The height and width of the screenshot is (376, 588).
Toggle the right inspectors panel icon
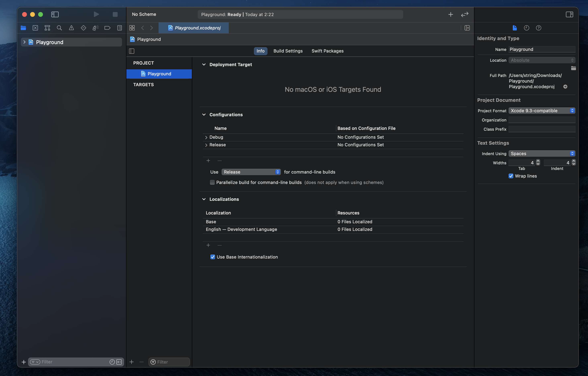[x=569, y=14]
